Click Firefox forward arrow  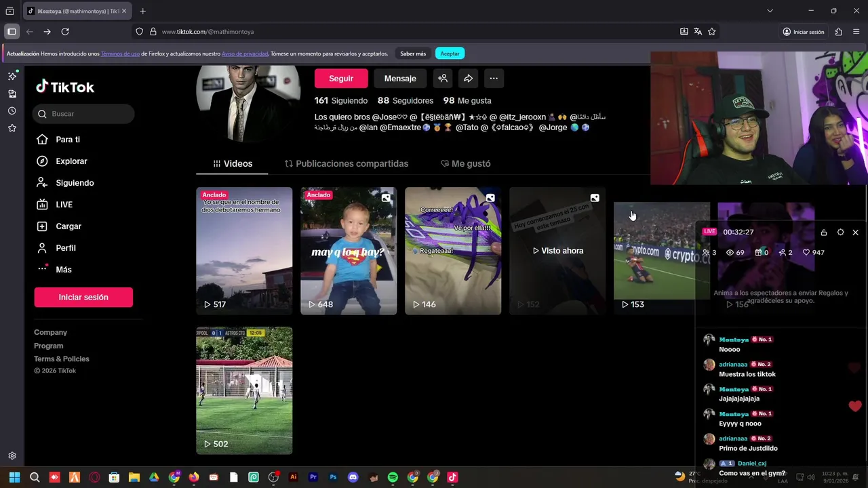tap(47, 31)
